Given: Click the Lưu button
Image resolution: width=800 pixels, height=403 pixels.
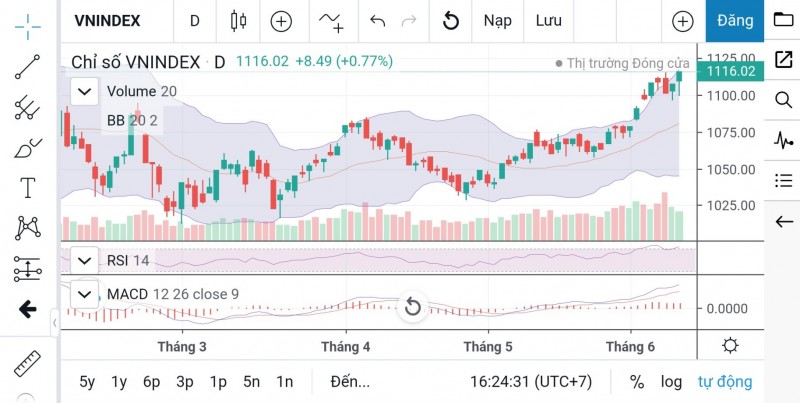Looking at the screenshot, I should tap(548, 21).
